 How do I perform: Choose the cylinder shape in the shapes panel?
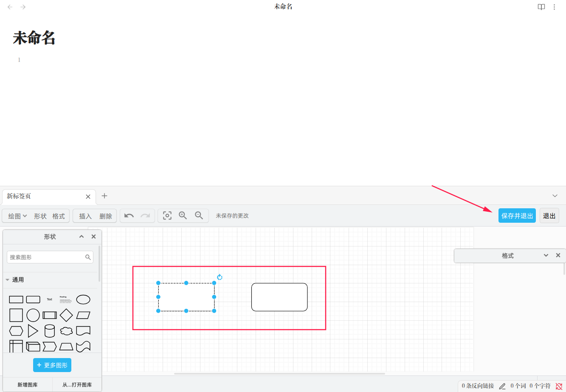tap(50, 331)
